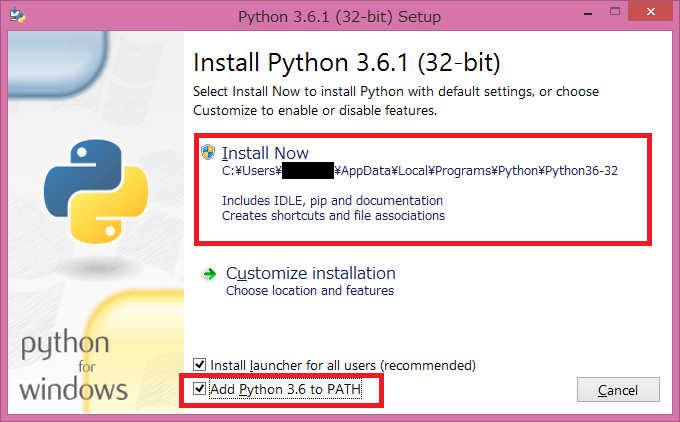Click the 'Python 3.6.1 (32-bit) Setup' title

point(339,17)
